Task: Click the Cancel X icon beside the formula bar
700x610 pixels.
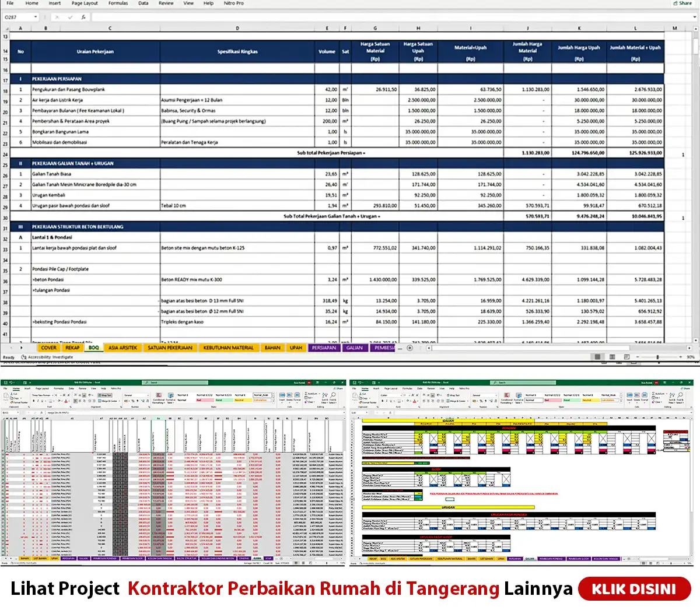Action: [58, 17]
